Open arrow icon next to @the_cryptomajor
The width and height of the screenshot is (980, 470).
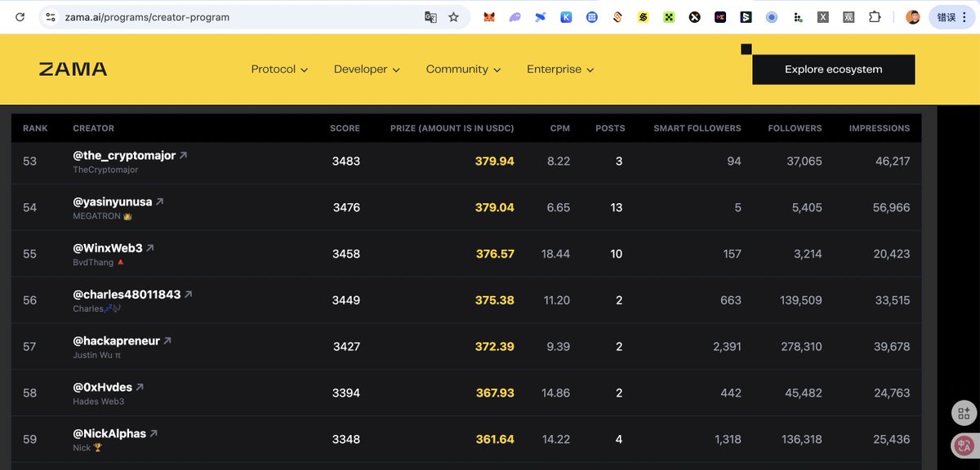(183, 156)
